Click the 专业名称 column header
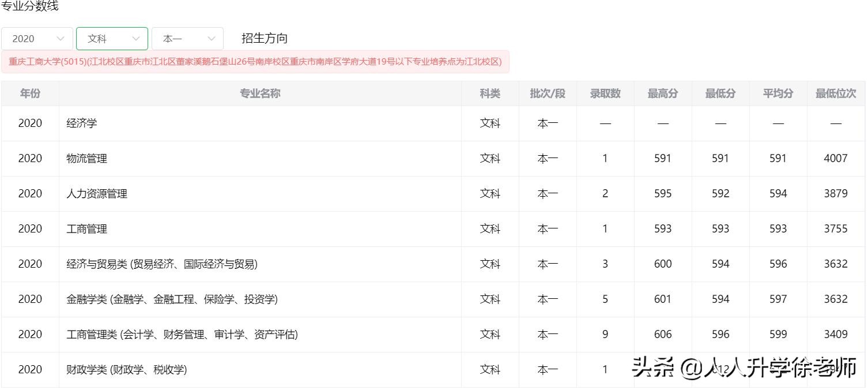The width and height of the screenshot is (868, 390). click(260, 93)
